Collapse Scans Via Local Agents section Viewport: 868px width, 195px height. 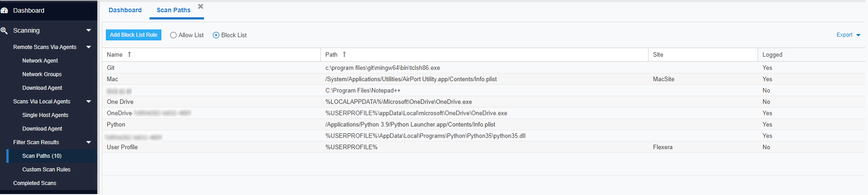tap(89, 102)
